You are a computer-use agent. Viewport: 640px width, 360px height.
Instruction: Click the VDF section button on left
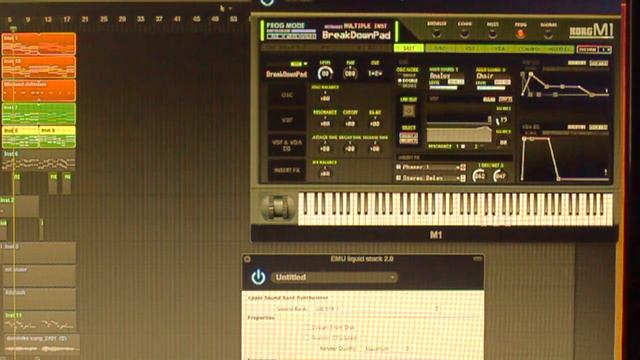[287, 120]
